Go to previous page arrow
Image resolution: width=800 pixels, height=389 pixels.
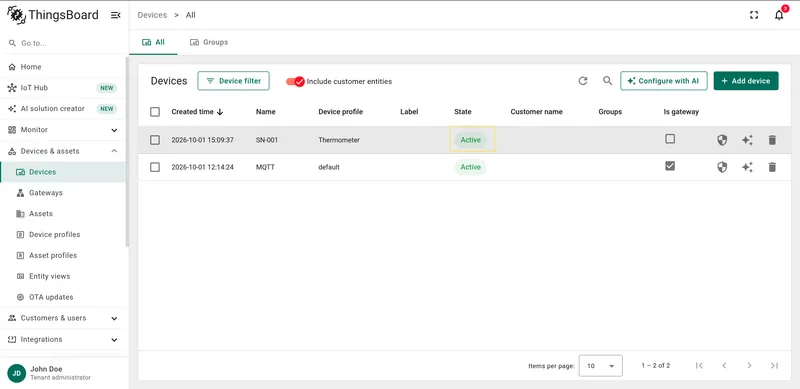click(724, 366)
